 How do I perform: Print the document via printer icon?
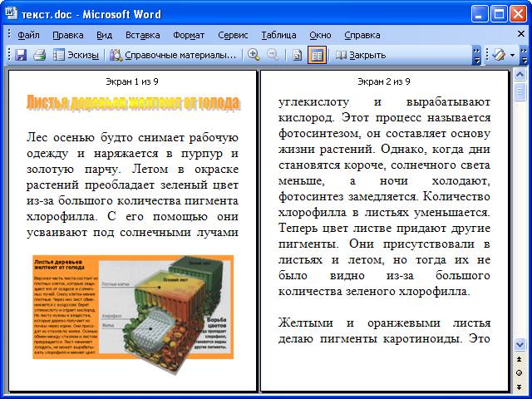pyautogui.click(x=39, y=55)
